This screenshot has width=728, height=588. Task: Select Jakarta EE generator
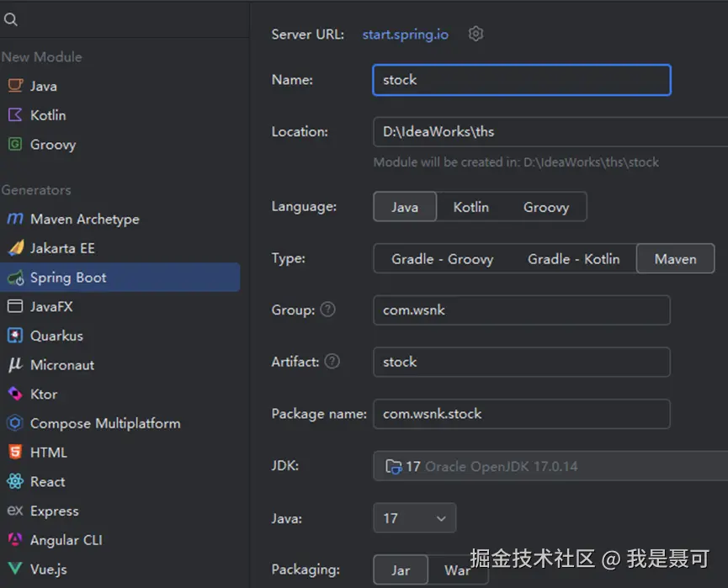tap(120, 248)
